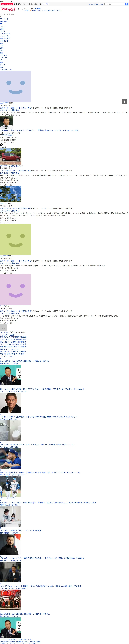Select the 速報 navigation item
Viewport: 129px width, 644px height.
click(x=2, y=29)
